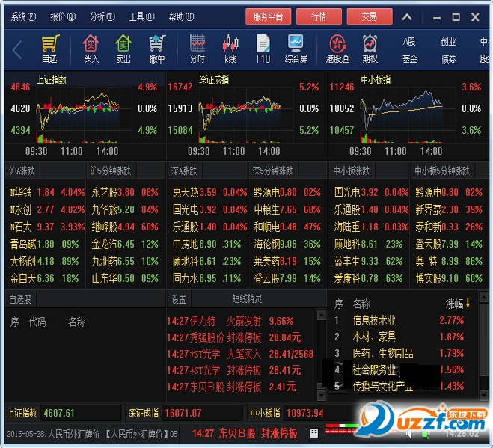Image resolution: width=493 pixels, height=448 pixels.
Task: Select the 医药、生物制品 sector row
Action: click(399, 353)
